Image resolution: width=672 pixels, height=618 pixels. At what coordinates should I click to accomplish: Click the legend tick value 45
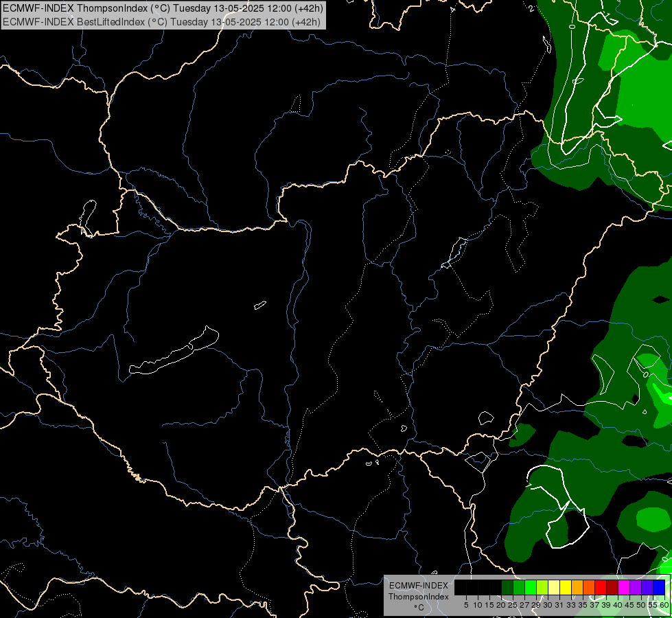pyautogui.click(x=629, y=605)
